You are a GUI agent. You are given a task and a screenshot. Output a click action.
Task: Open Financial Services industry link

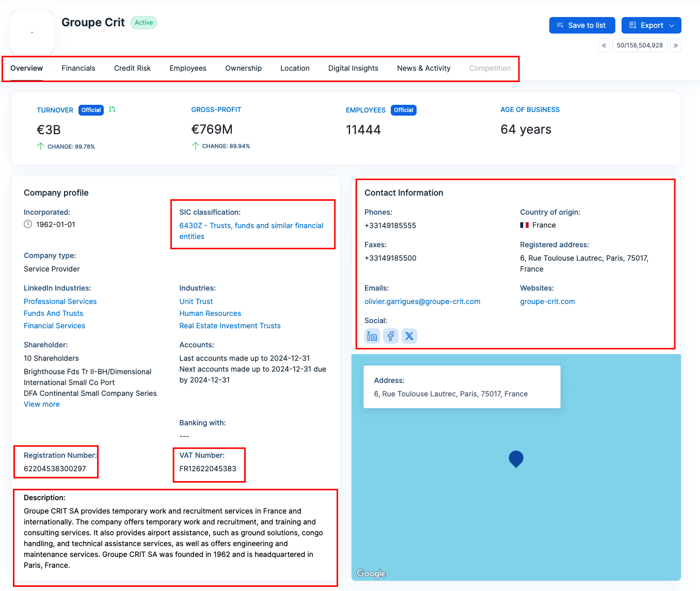(x=55, y=326)
